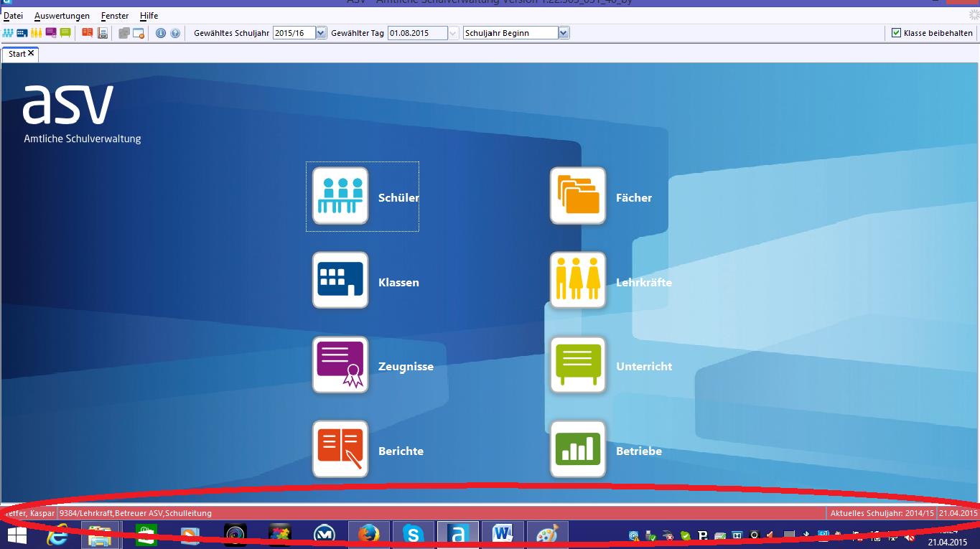This screenshot has width=980, height=549.
Task: Click the Gewählter Tag date field
Action: [416, 33]
